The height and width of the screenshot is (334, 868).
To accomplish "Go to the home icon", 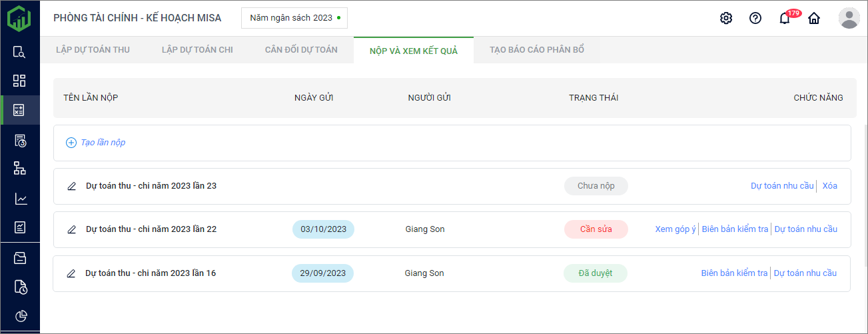I will tap(814, 18).
